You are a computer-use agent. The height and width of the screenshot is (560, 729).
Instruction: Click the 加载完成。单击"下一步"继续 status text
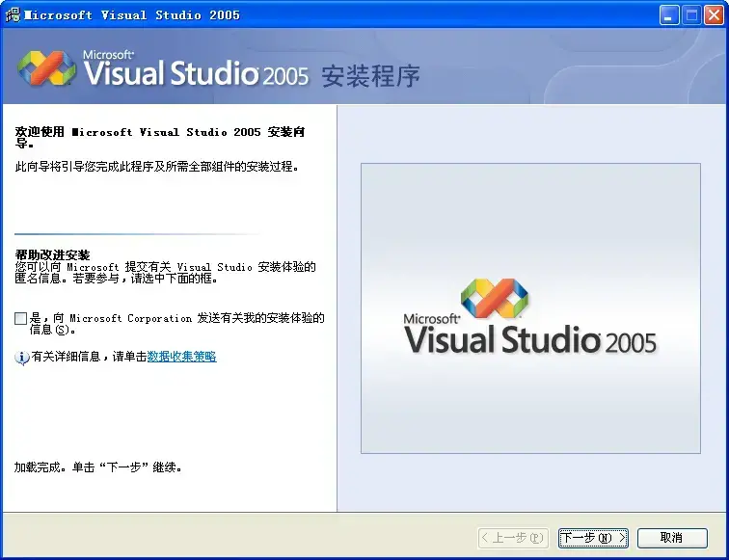97,467
